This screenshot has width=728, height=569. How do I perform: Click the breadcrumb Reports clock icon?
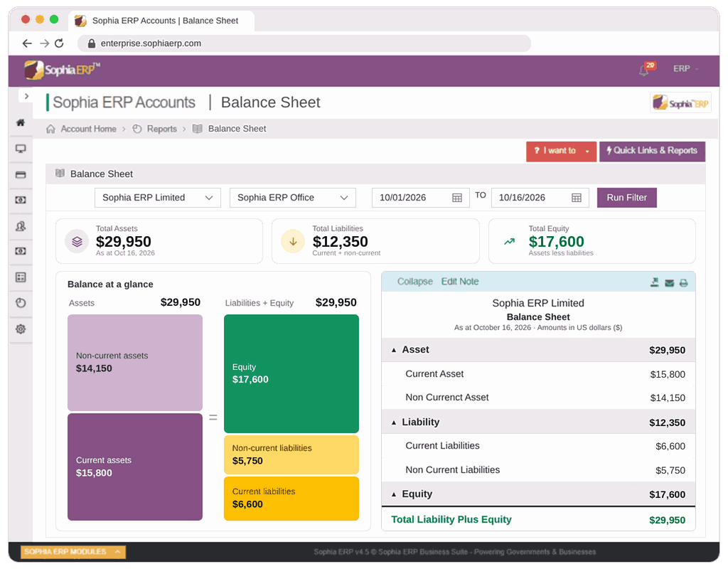(x=137, y=129)
